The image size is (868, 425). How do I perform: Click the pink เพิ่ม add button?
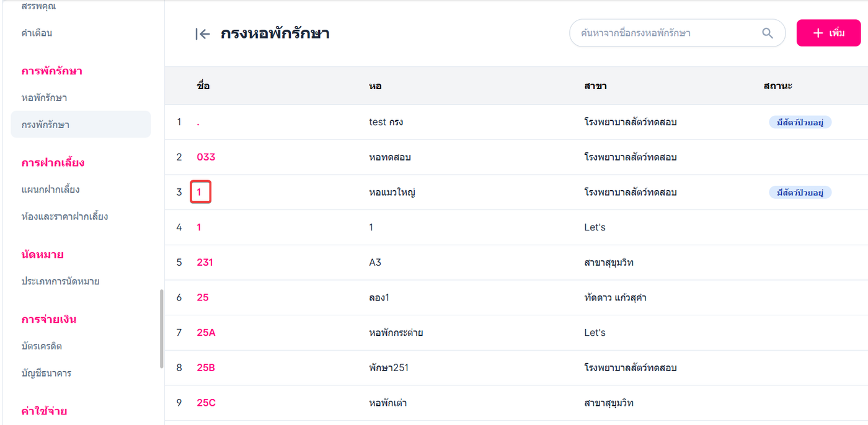(828, 33)
